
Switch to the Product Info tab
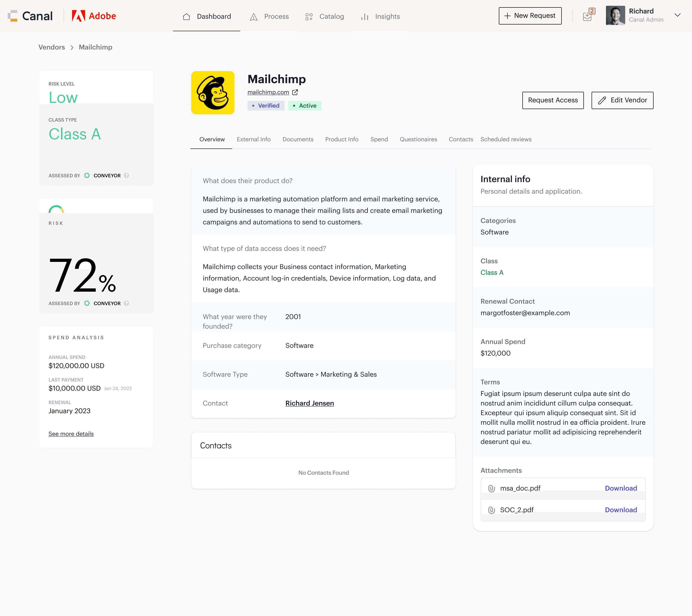pos(342,139)
